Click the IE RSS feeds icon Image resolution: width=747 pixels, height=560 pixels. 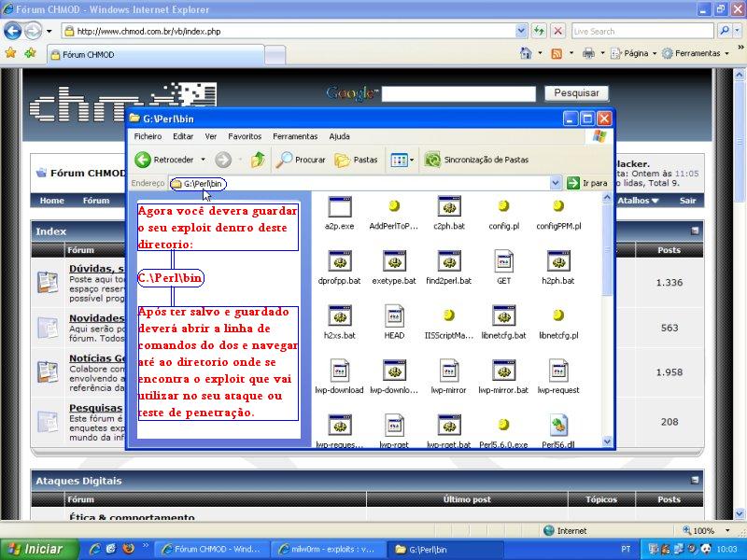(557, 53)
